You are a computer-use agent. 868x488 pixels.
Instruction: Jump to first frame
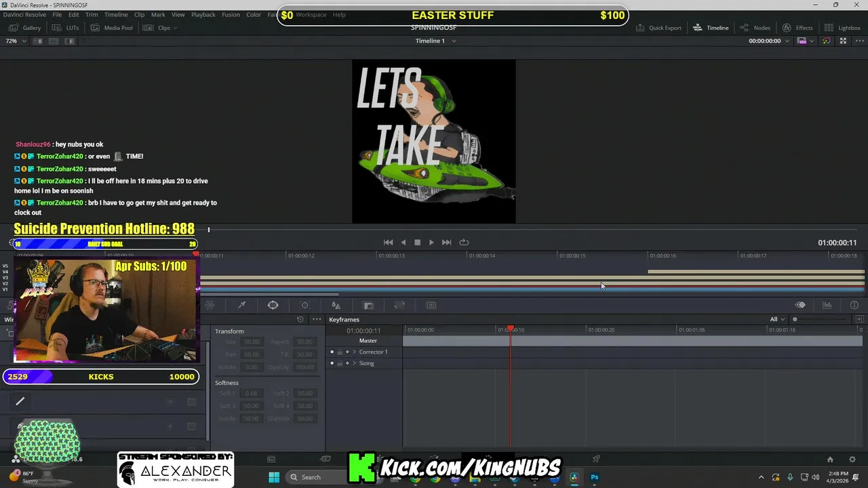point(388,242)
